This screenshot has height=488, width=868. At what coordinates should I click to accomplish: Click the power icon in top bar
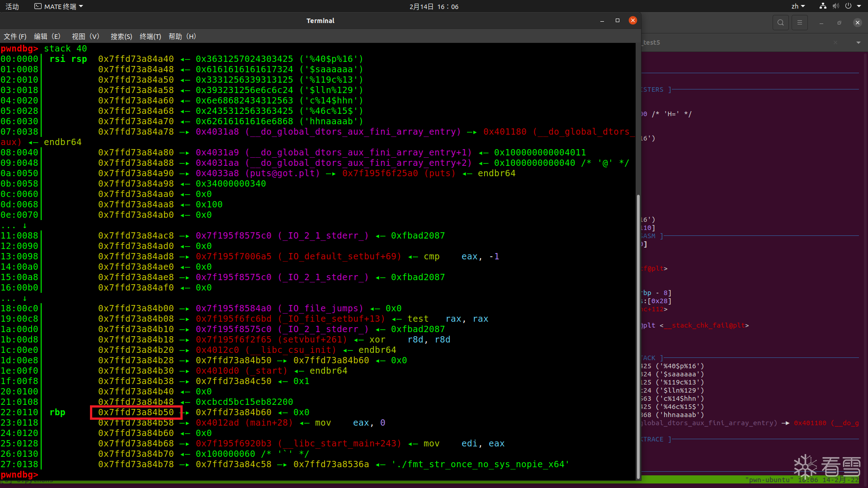(x=848, y=6)
